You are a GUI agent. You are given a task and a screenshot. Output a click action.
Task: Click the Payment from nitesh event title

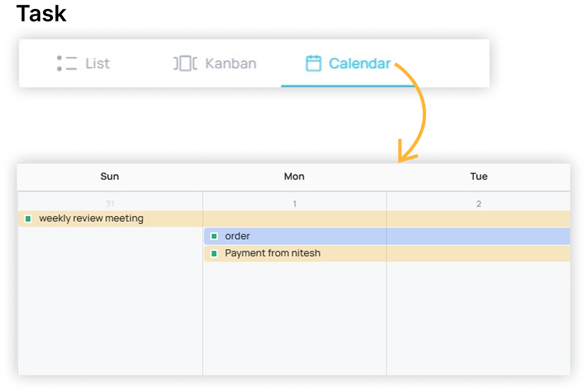[x=273, y=253]
